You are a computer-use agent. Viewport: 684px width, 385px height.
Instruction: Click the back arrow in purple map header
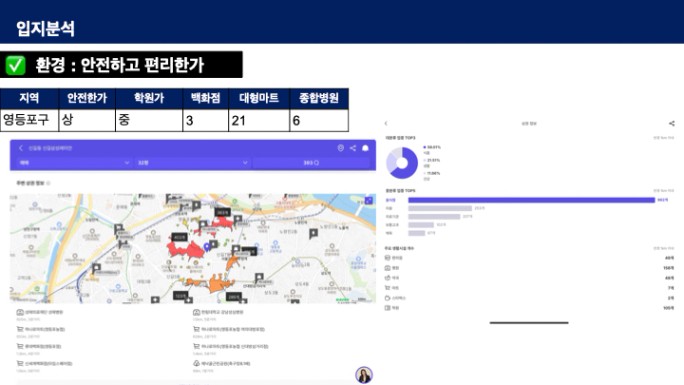point(21,148)
